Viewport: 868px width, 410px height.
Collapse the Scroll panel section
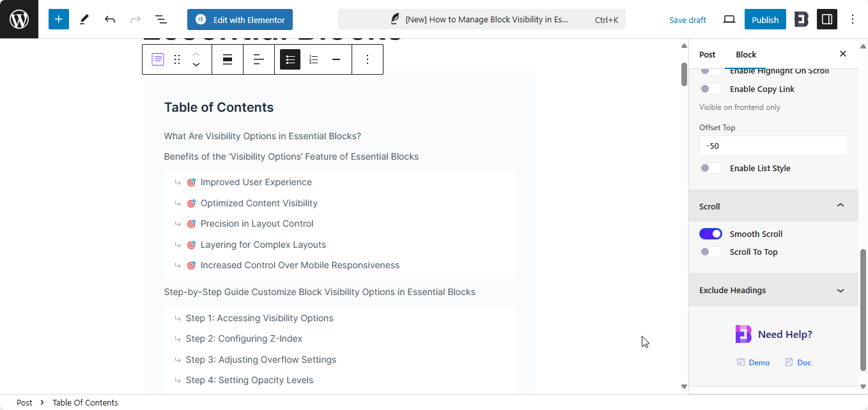840,206
